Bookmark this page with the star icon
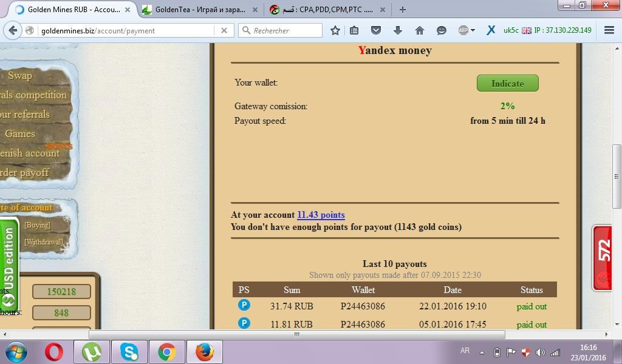 coord(335,30)
